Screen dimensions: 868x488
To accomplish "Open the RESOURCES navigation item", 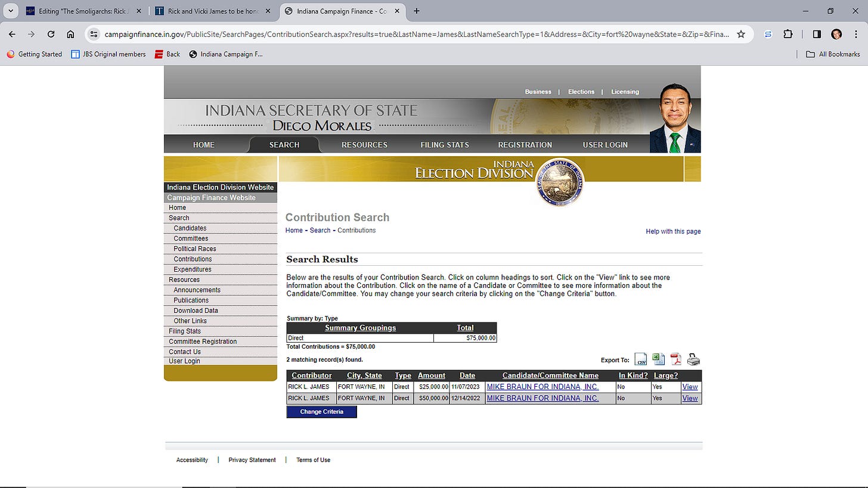I will (x=364, y=145).
